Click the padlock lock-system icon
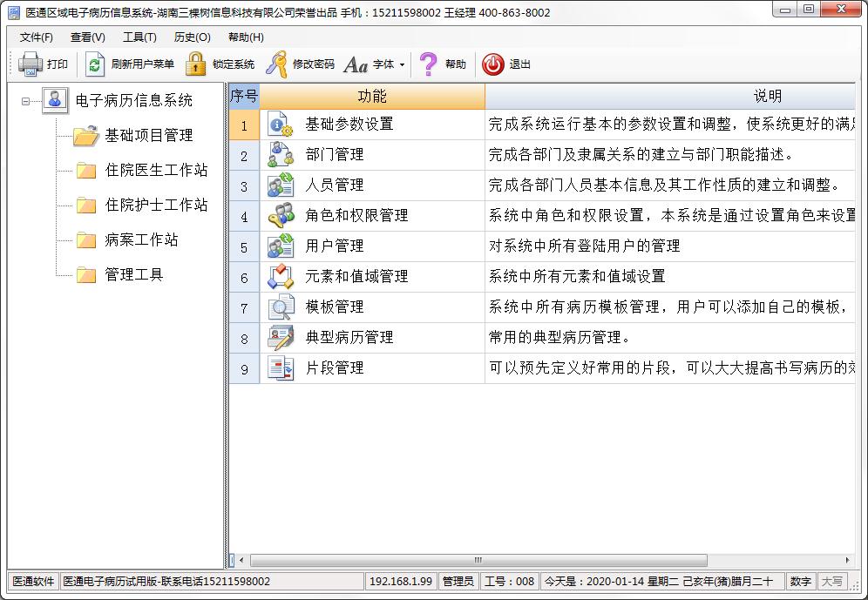The width and height of the screenshot is (868, 600). pos(195,64)
